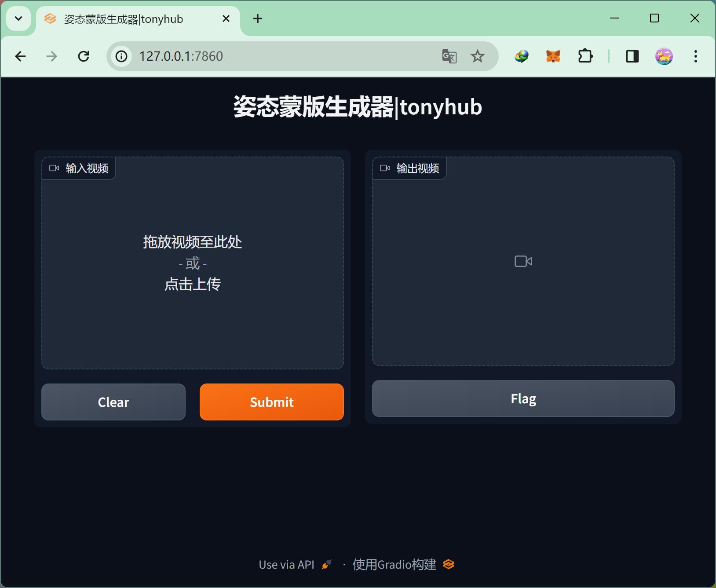Click the 输出视频 label text
This screenshot has width=716, height=588.
tap(418, 168)
